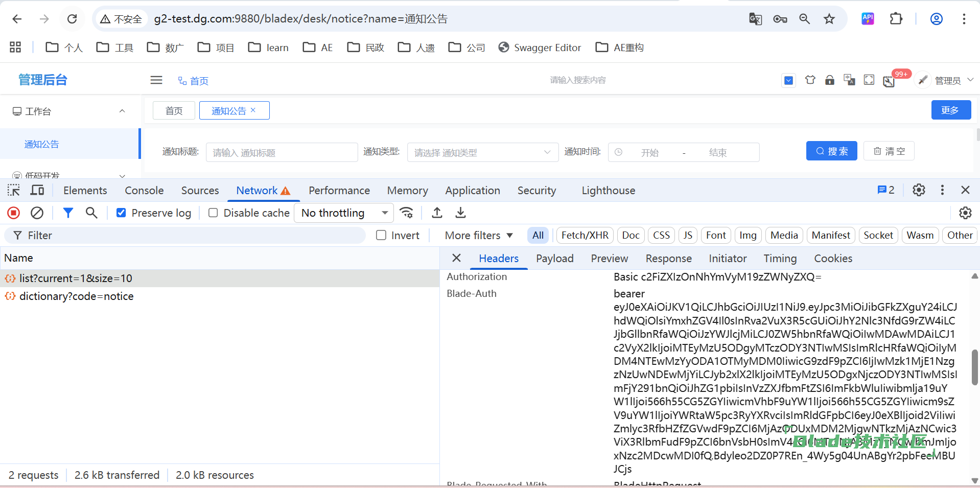Open network search with magnifier icon
Screen dimensions: 980x488
pos(91,213)
